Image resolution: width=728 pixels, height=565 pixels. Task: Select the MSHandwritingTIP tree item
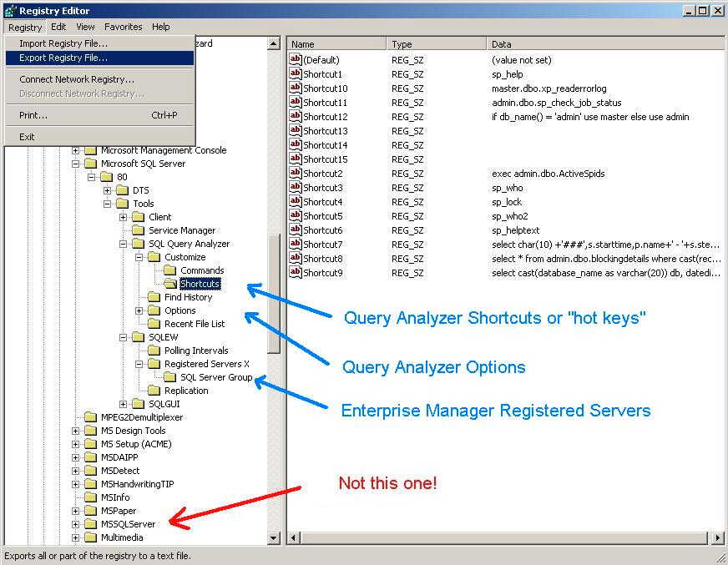pos(138,484)
